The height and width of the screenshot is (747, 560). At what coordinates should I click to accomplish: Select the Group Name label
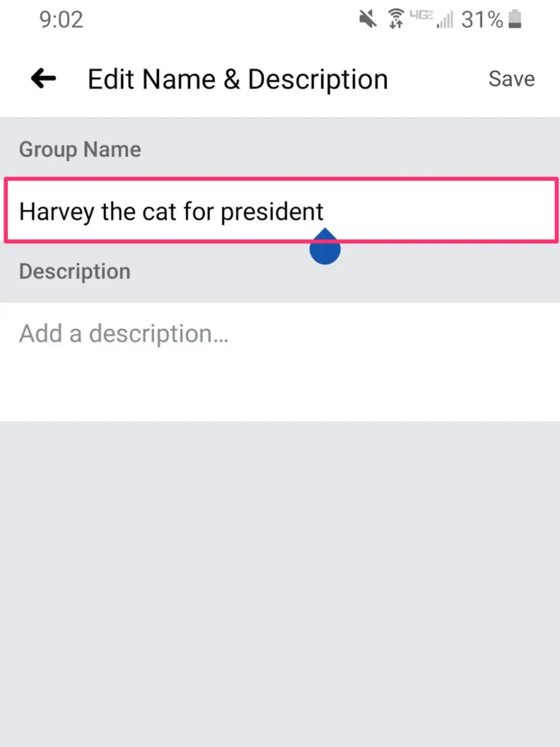tap(79, 150)
